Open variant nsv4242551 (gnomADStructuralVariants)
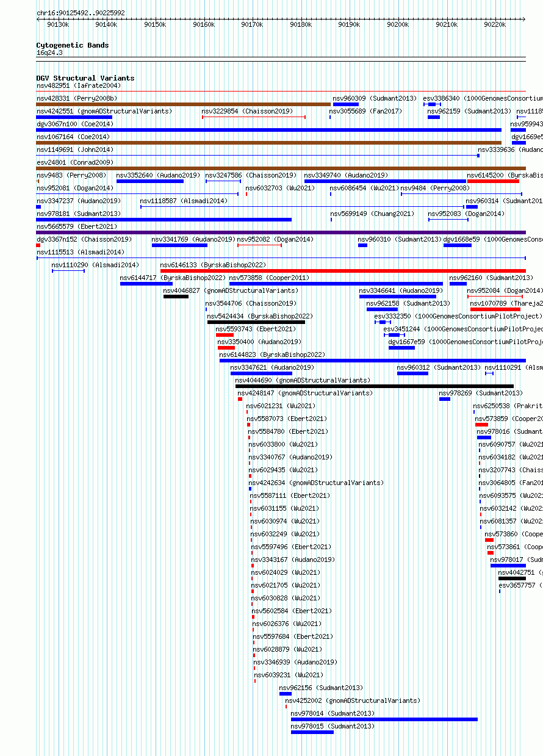Image resolution: width=543 pixels, height=756 pixels. [104, 111]
